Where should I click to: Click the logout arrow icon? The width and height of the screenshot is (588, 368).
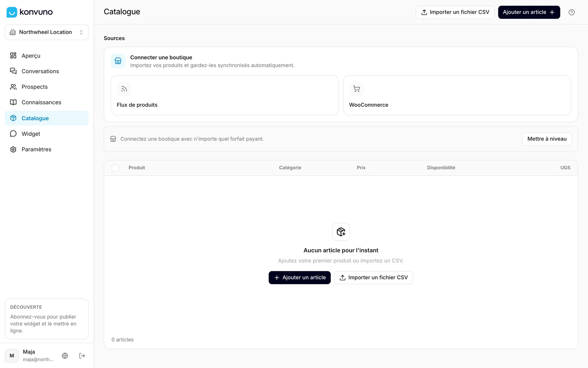82,355
